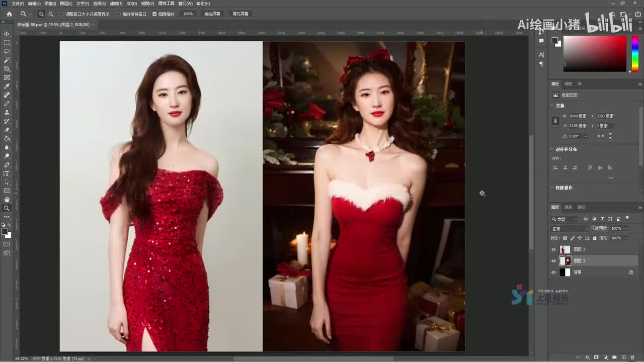Screen dimensions: 644x362
Task: Open the zoom tool preset dropdown arrow
Action: pyautogui.click(x=30, y=14)
